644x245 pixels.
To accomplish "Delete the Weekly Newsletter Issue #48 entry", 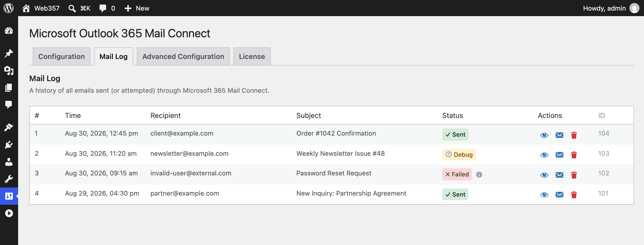I will 574,155.
